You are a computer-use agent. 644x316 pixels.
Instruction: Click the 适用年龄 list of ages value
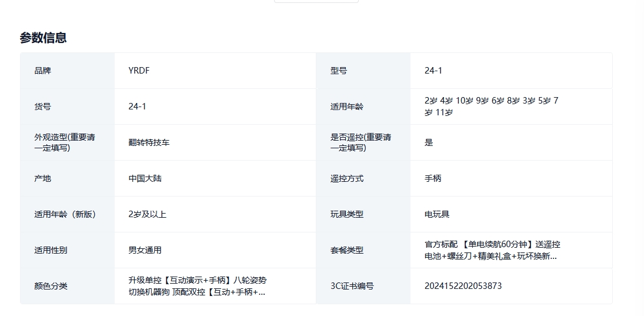491,107
